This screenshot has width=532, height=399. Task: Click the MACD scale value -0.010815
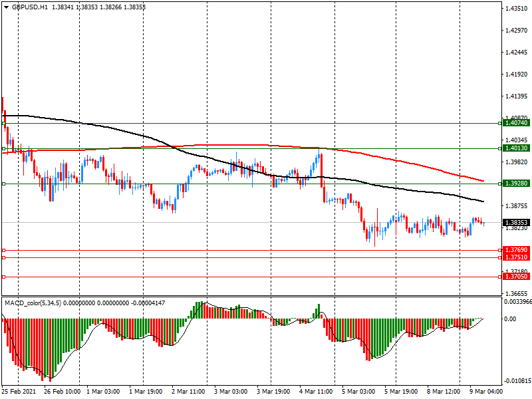(x=516, y=382)
